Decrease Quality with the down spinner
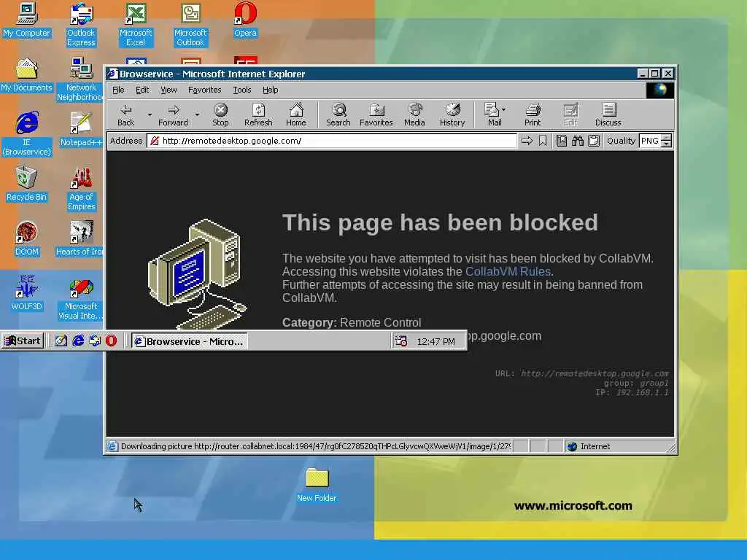The width and height of the screenshot is (747, 560). pos(667,144)
